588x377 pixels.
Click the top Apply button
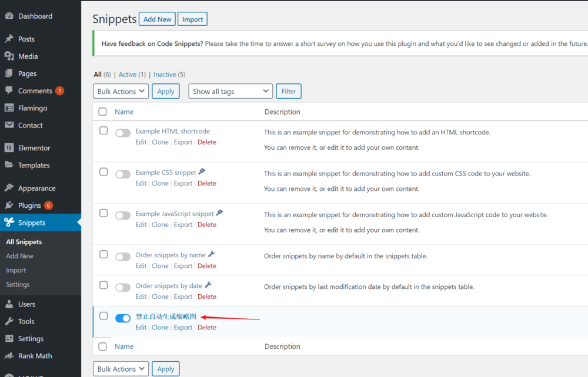point(166,92)
